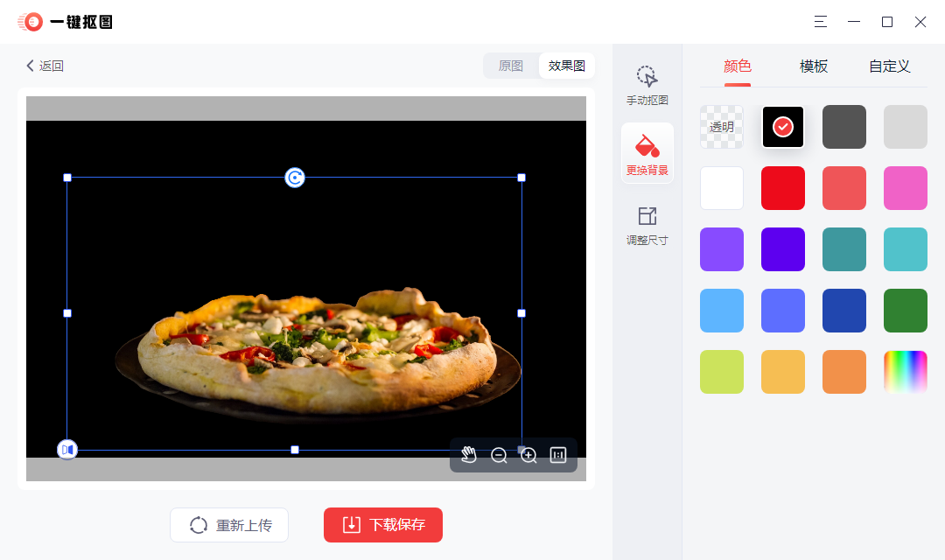Open the 更换背景 change background panel
Viewport: 945px width, 560px height.
tap(647, 154)
